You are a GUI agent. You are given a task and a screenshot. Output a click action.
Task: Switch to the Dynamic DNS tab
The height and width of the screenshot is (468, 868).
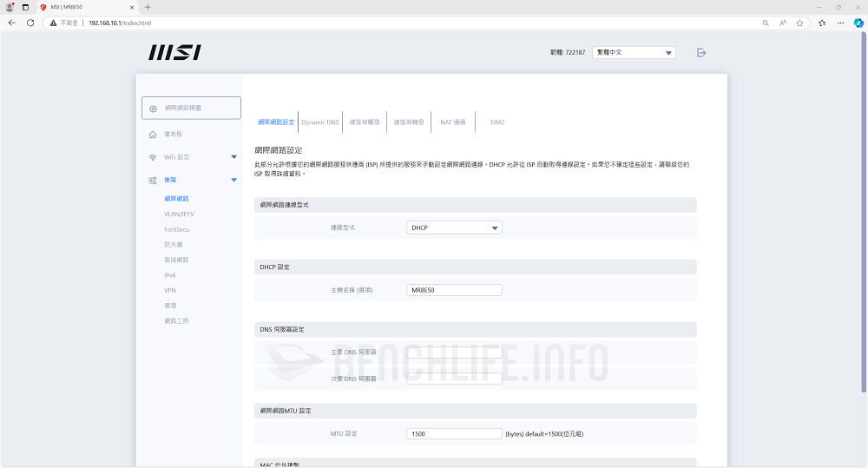[x=320, y=122]
